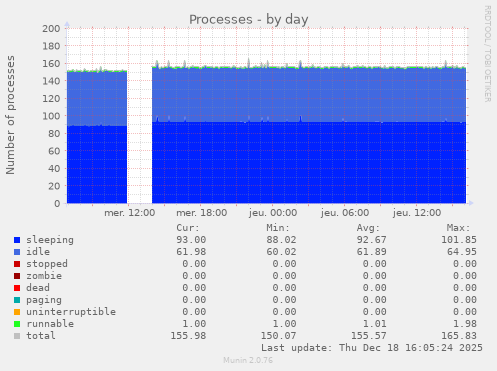Click total average value 155.57
The width and height of the screenshot is (497, 371).
click(369, 336)
